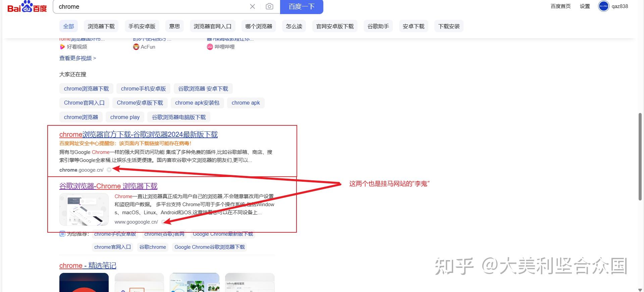Open the qaz838 account menu
This screenshot has width=644, height=292.
tap(620, 6)
